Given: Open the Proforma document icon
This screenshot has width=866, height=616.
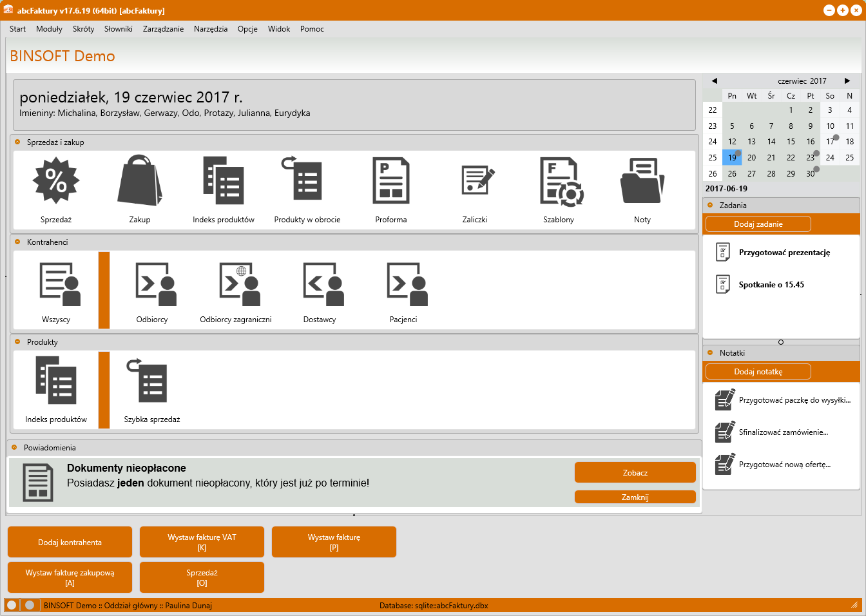Looking at the screenshot, I should click(x=390, y=181).
